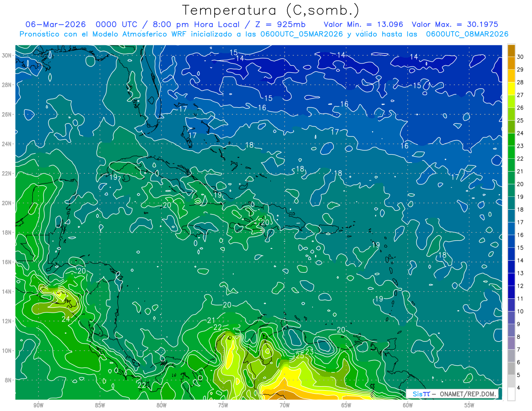532x411 pixels.
Task: Select the forecast date '06-Mar-2026'
Action: pos(55,24)
